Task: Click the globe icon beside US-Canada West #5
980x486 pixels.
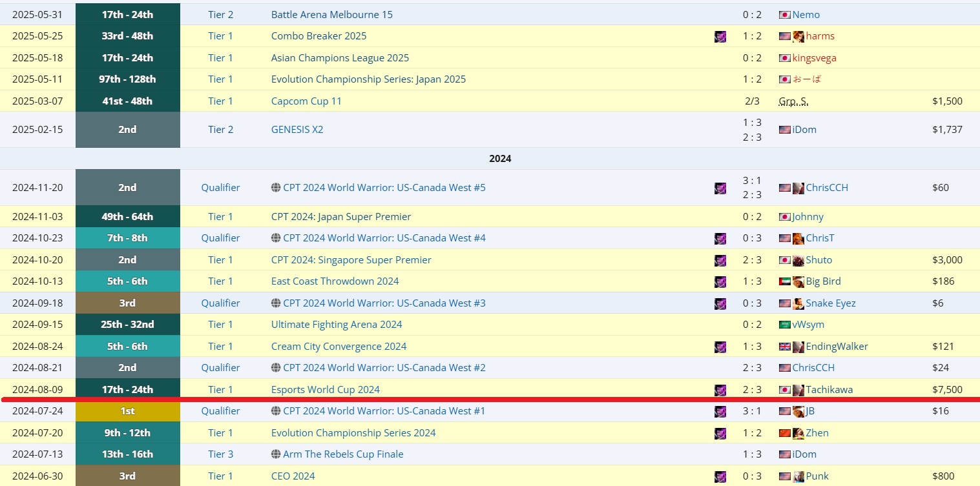Action: [x=276, y=188]
